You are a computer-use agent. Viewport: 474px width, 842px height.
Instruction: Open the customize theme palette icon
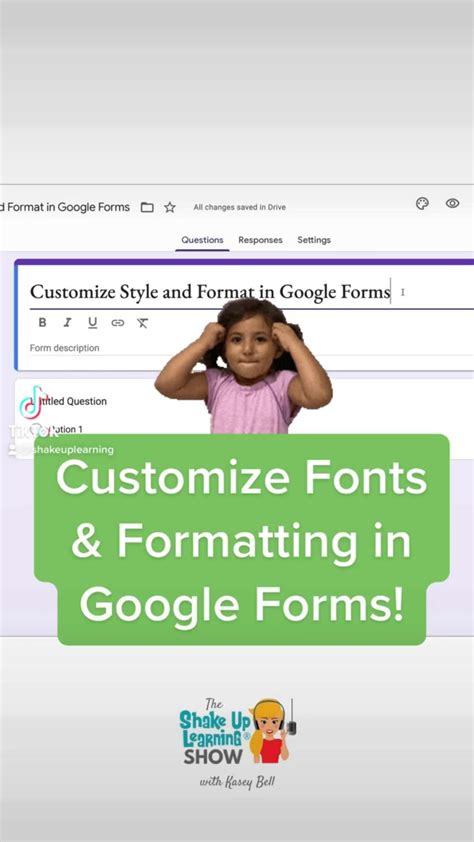(x=422, y=204)
